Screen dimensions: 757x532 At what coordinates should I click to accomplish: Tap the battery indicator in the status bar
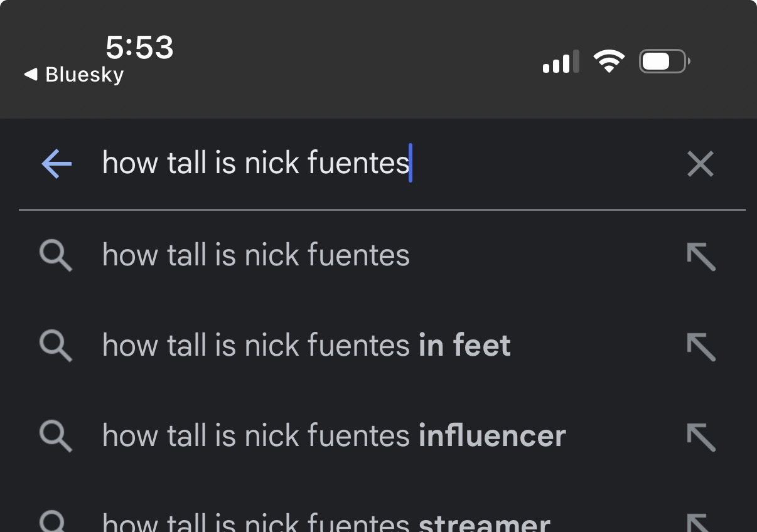click(664, 61)
